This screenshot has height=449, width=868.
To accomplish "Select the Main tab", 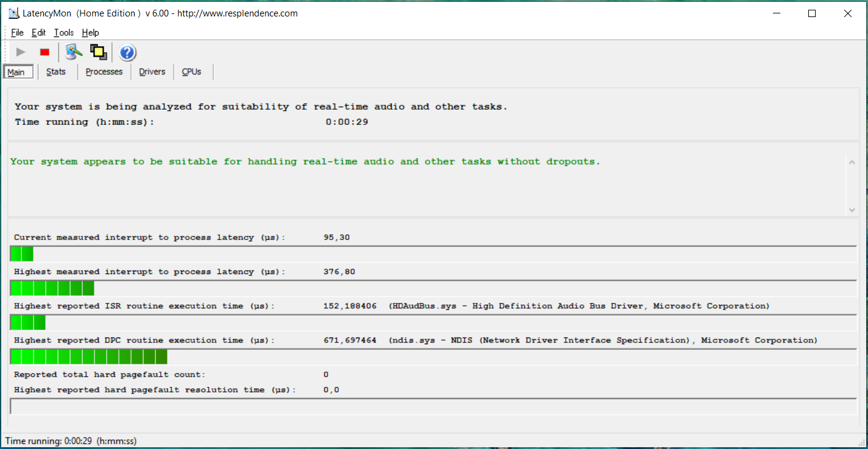I will (16, 72).
